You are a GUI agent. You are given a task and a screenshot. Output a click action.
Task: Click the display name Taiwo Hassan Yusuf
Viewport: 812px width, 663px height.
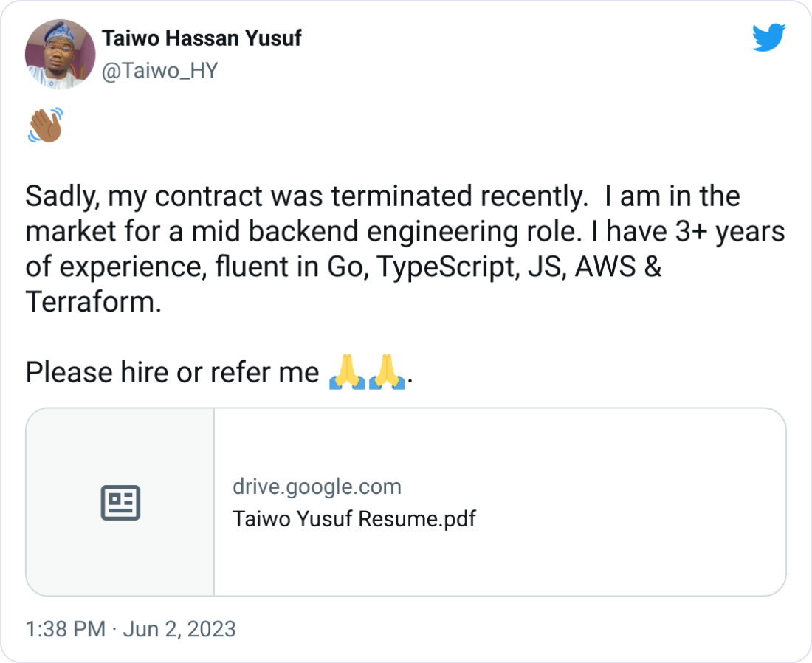tap(201, 38)
